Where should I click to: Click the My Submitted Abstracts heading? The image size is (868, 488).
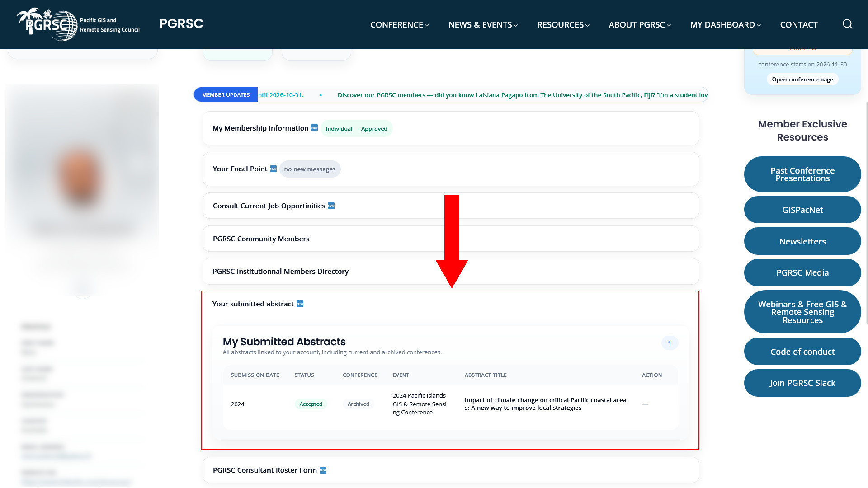coord(284,342)
